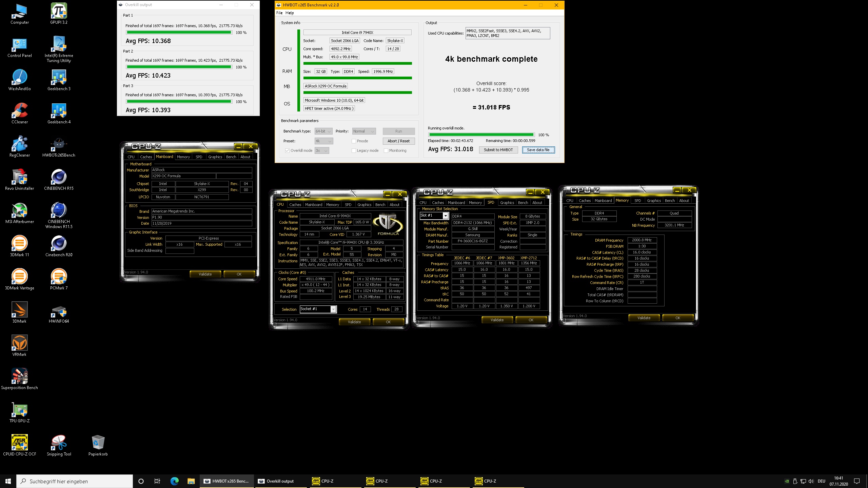Image resolution: width=868 pixels, height=488 pixels.
Task: Open the VRMark desktop icon
Action: click(19, 346)
